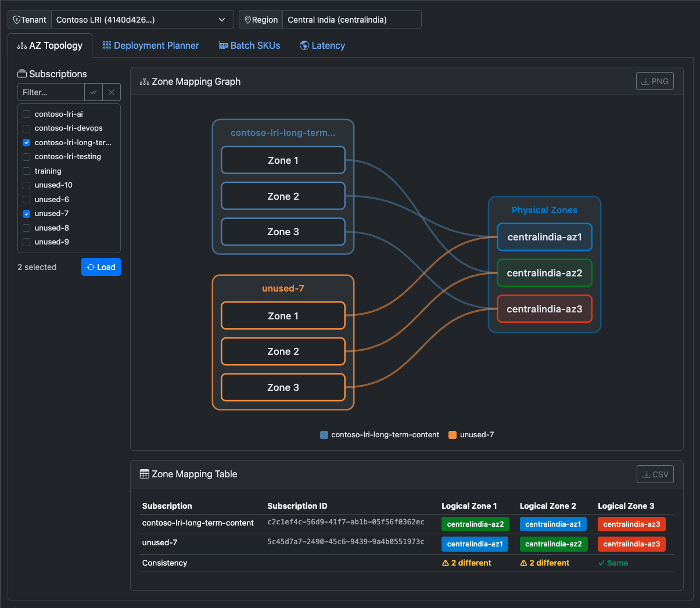Click the X clear icon next to the filter

[111, 92]
